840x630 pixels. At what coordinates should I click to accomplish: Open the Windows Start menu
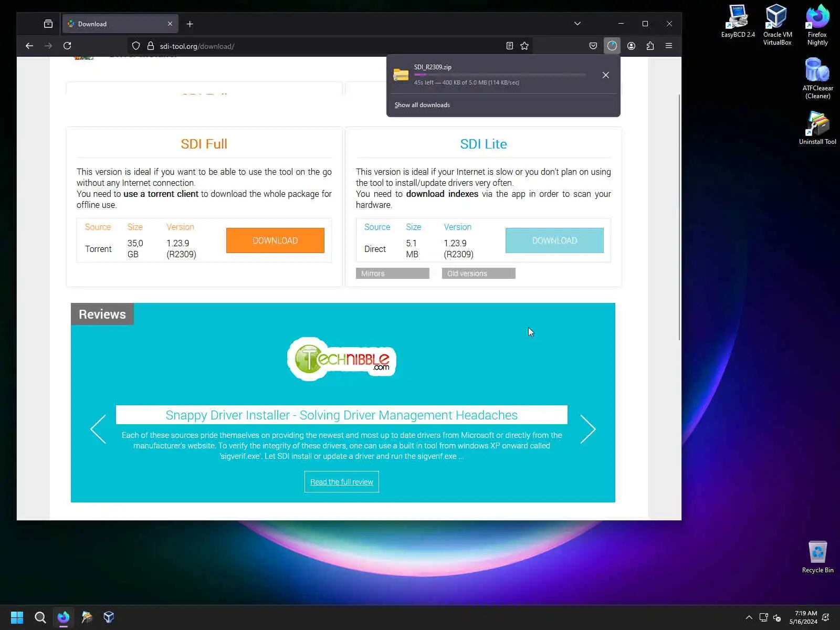(x=17, y=617)
